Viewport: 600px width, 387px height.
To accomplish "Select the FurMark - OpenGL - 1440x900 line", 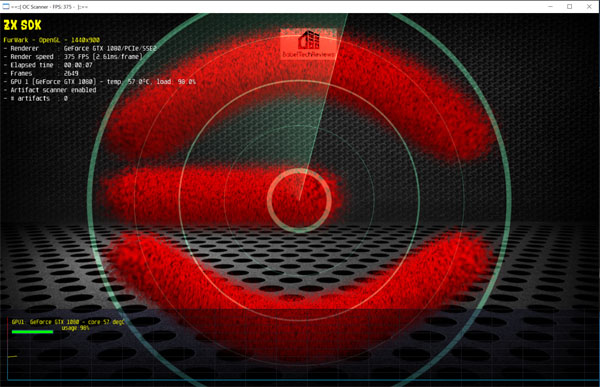I will (52, 40).
